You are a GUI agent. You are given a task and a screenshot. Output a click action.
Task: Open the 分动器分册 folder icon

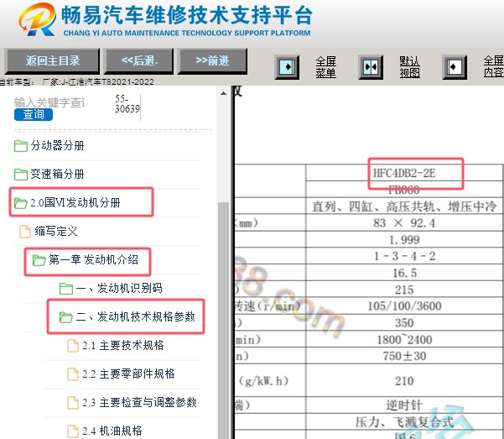pos(21,146)
